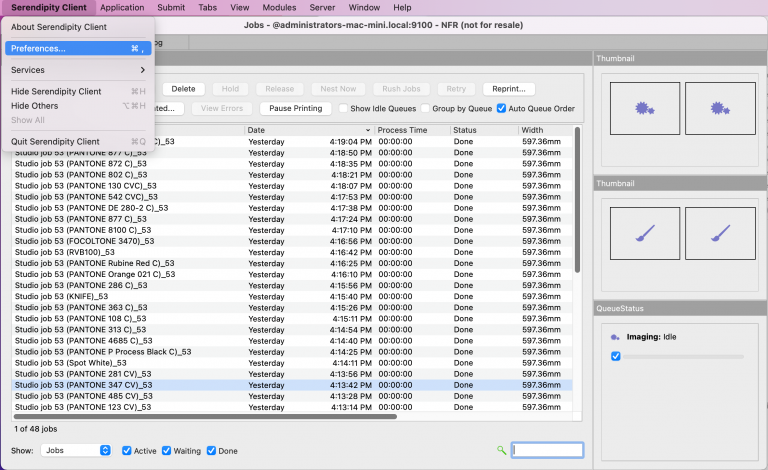
Task: Click the Rush Jobs button
Action: (401, 89)
